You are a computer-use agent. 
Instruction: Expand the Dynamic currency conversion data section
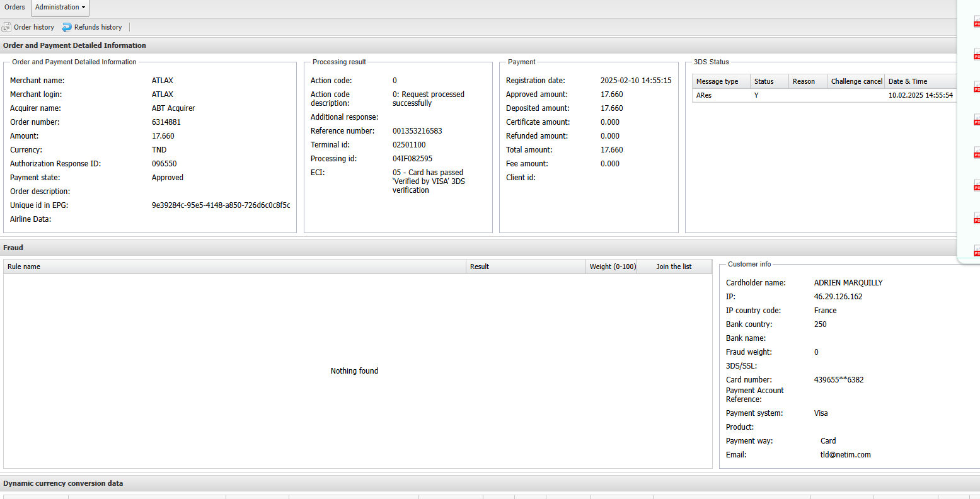coord(63,483)
